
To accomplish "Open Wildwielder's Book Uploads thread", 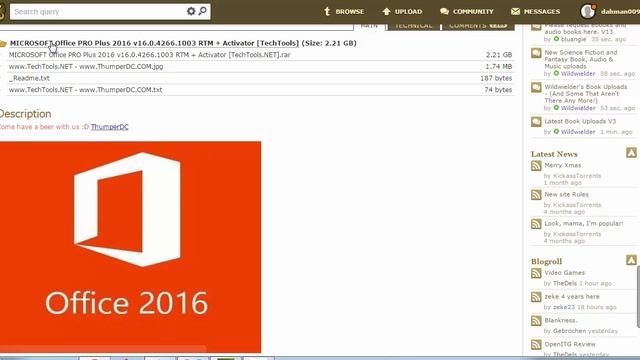I will 586,93.
